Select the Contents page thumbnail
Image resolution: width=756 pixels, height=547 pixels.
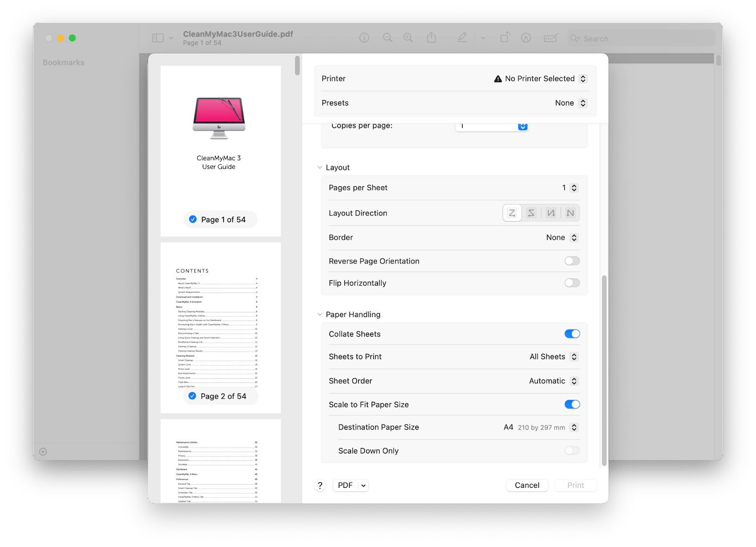(x=221, y=328)
